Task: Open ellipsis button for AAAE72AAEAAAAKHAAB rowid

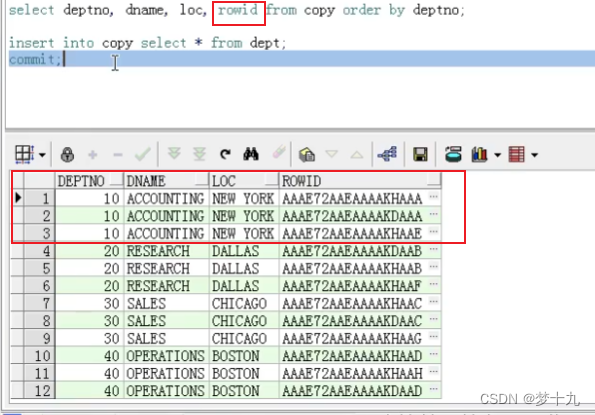Action: pos(434,267)
